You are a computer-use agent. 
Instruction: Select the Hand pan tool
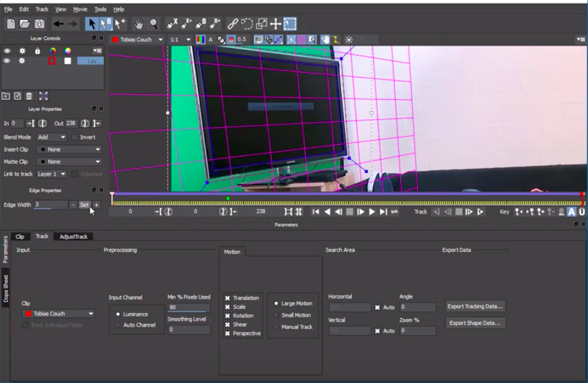139,24
